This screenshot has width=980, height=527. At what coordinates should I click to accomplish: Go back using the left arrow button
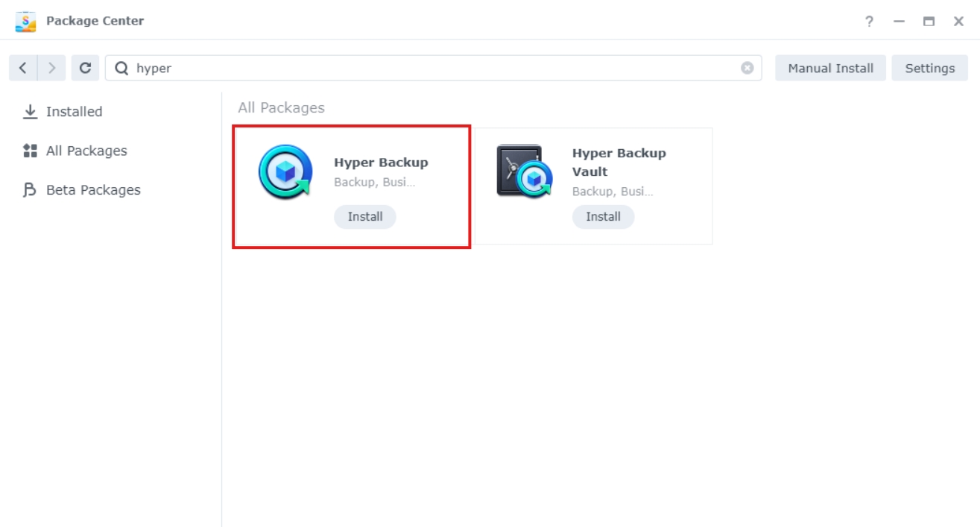(23, 68)
